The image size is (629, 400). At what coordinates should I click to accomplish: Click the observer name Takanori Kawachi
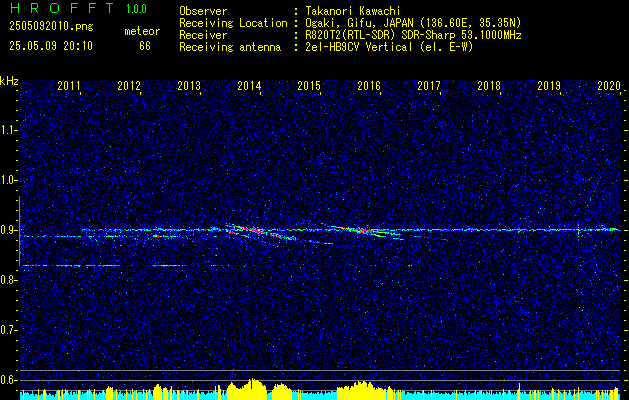(353, 11)
